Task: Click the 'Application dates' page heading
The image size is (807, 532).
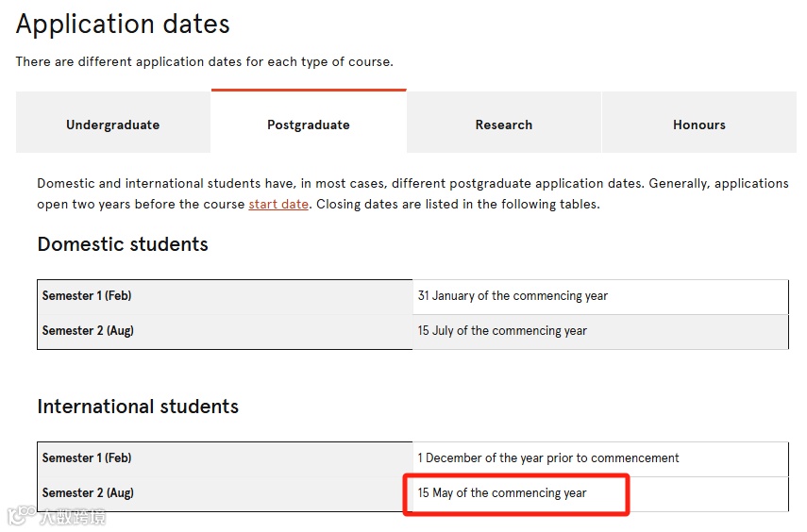Action: pyautogui.click(x=123, y=24)
